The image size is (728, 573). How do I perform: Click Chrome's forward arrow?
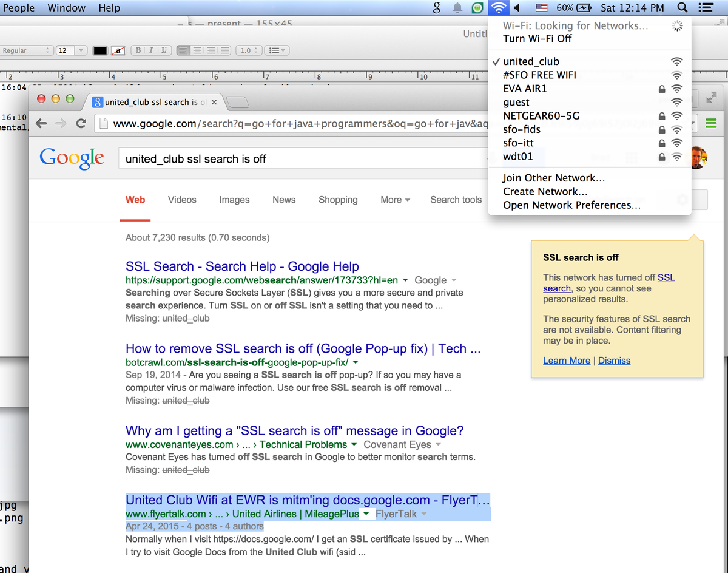point(61,123)
